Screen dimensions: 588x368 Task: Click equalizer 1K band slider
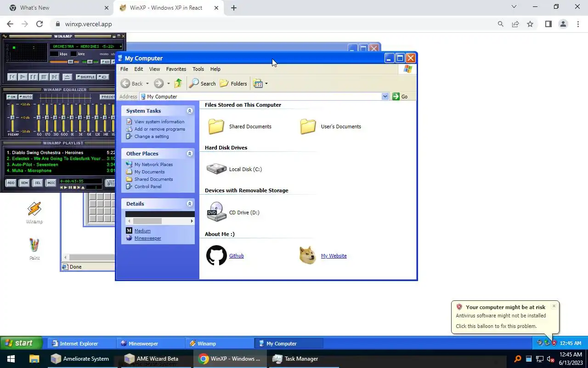pos(73,118)
